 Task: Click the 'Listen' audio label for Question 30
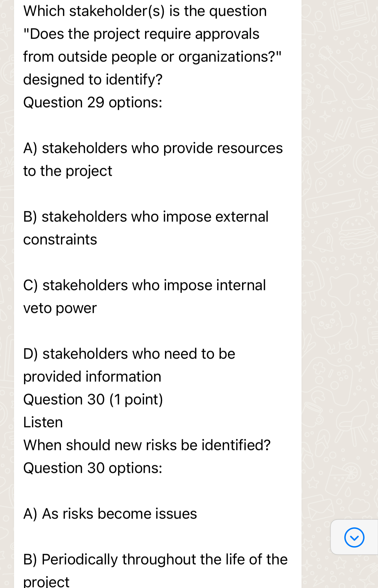[x=43, y=422]
